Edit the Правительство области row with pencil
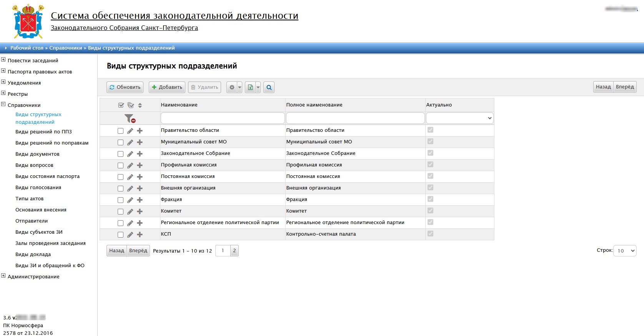The width and height of the screenshot is (644, 336). 130,131
